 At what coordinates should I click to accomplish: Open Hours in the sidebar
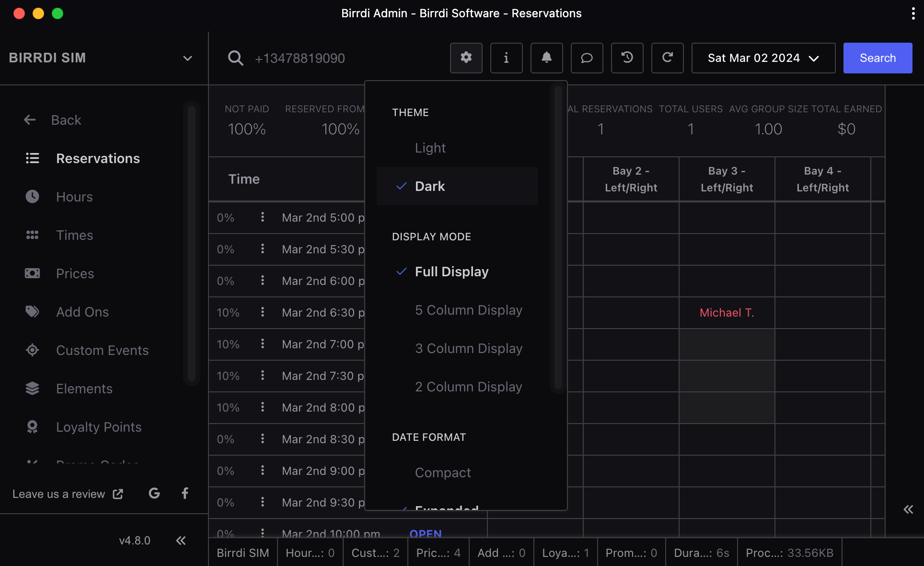click(59, 197)
